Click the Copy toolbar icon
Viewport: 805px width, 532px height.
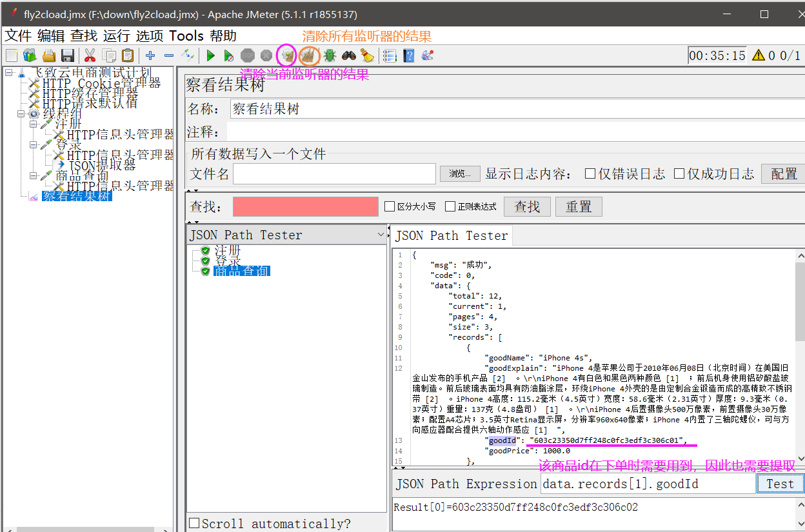point(110,55)
